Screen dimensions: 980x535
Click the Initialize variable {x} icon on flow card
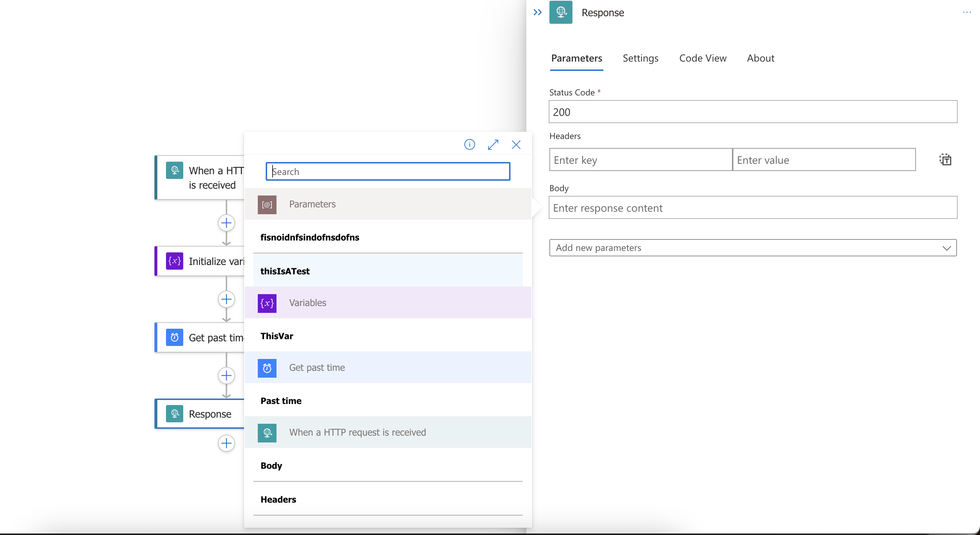[x=174, y=261]
